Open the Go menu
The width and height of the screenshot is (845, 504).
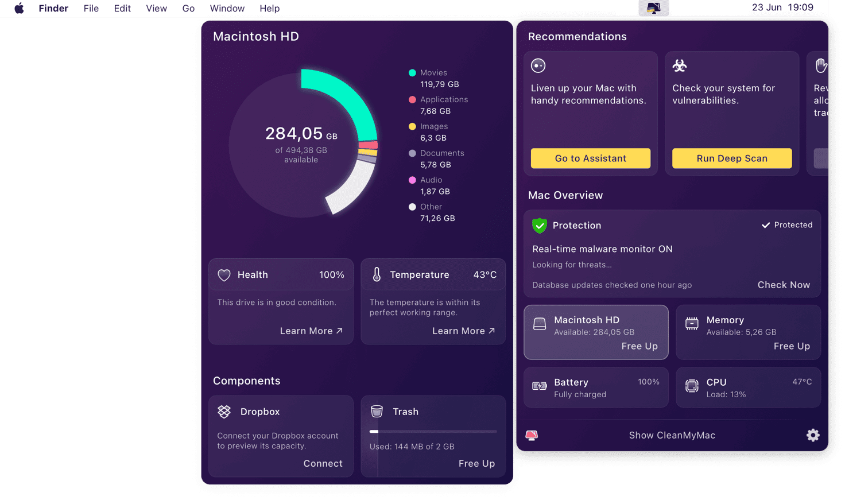click(188, 8)
